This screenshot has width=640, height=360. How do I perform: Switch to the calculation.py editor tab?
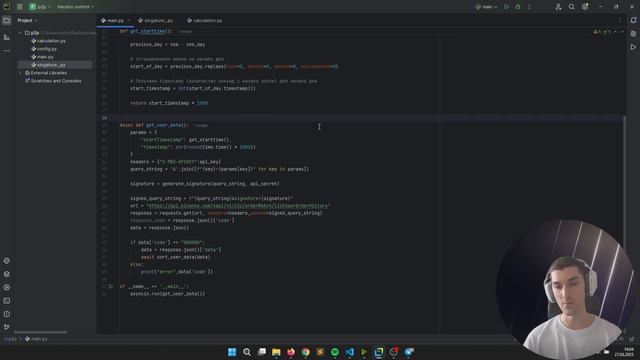[204, 20]
